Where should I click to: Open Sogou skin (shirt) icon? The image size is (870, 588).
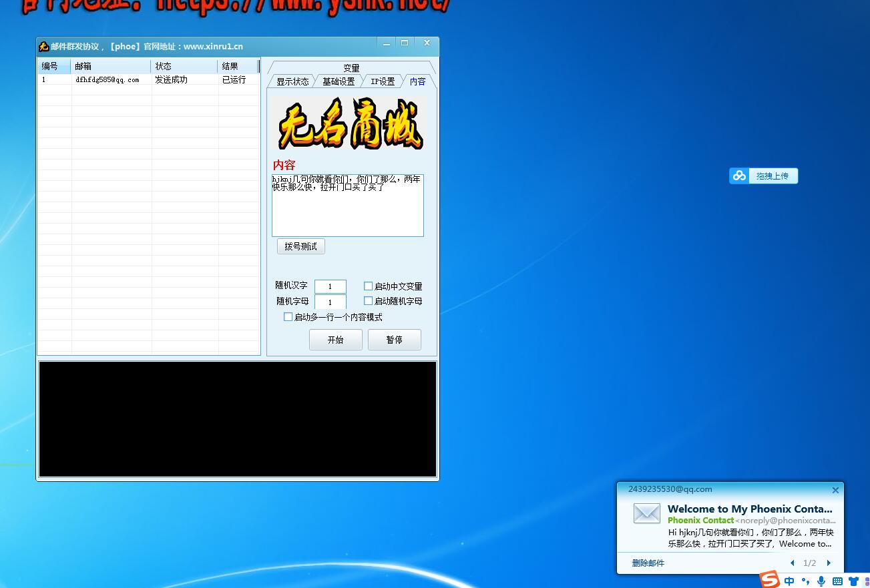pyautogui.click(x=853, y=581)
